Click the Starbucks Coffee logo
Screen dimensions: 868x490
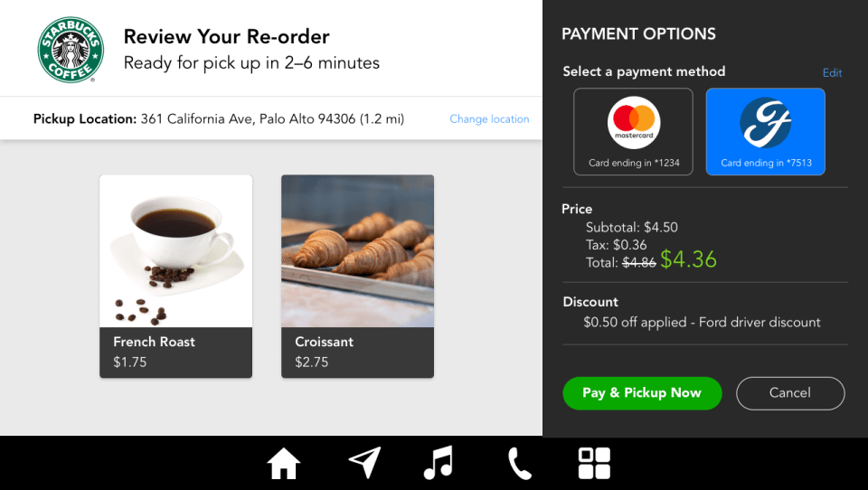66,50
